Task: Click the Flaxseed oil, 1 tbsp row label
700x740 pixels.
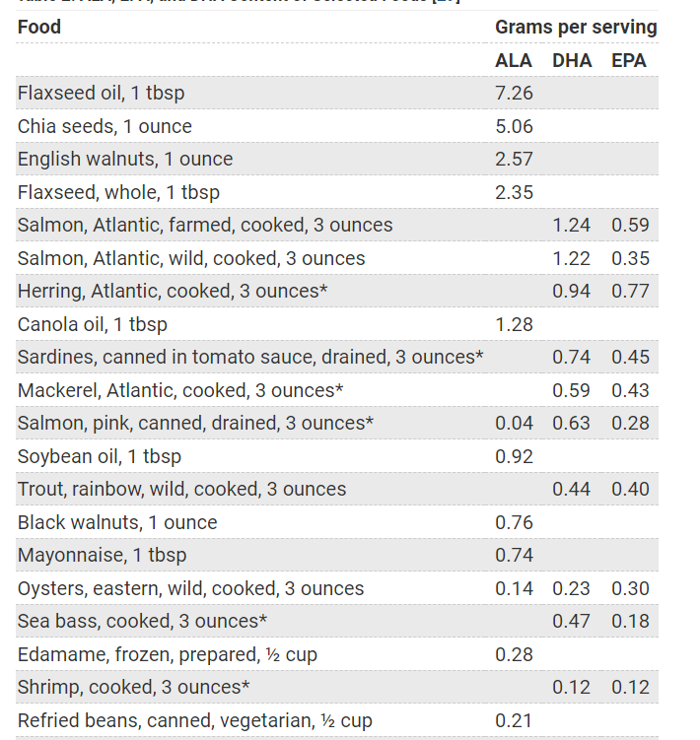Action: [101, 94]
